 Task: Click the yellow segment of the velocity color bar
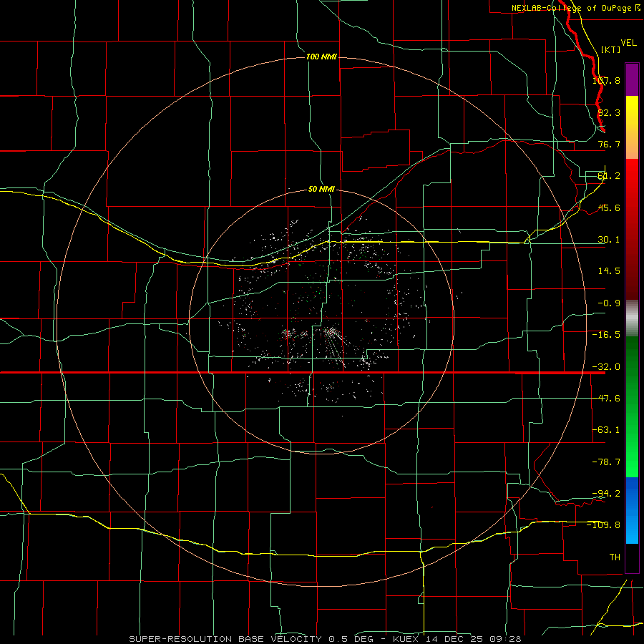coord(632,127)
